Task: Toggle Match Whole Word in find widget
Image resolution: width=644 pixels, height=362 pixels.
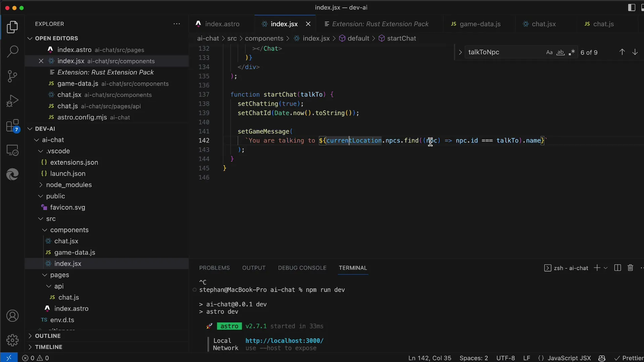Action: coord(560,52)
